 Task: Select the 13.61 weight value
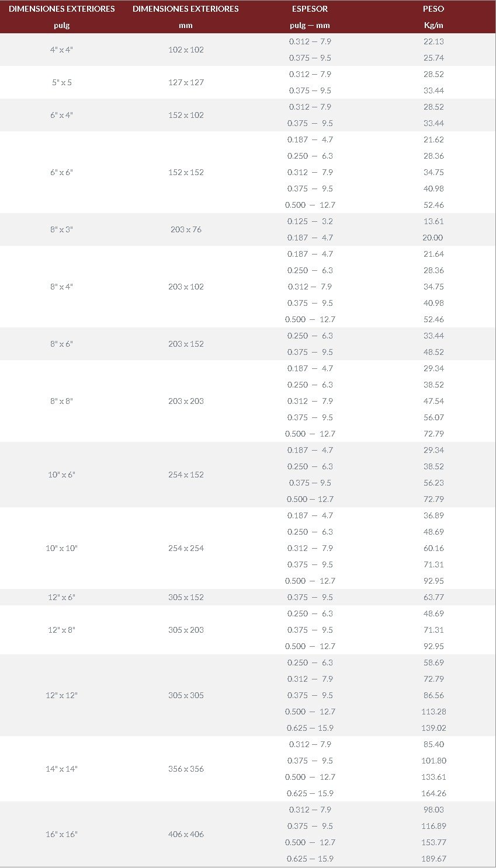click(433, 221)
